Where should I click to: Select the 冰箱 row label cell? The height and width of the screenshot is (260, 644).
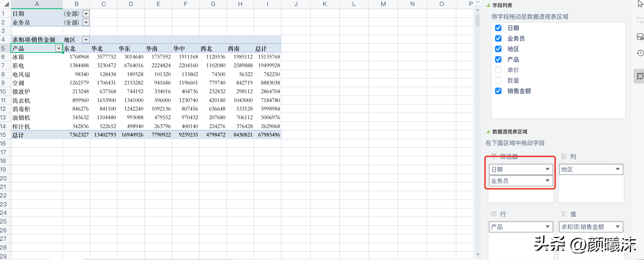click(37, 57)
